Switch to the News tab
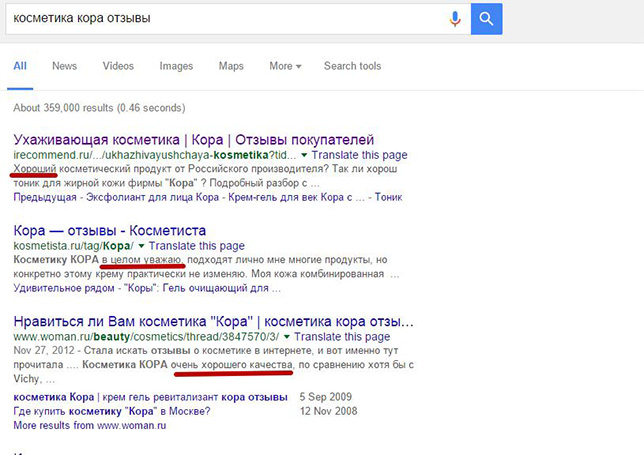 coord(64,66)
